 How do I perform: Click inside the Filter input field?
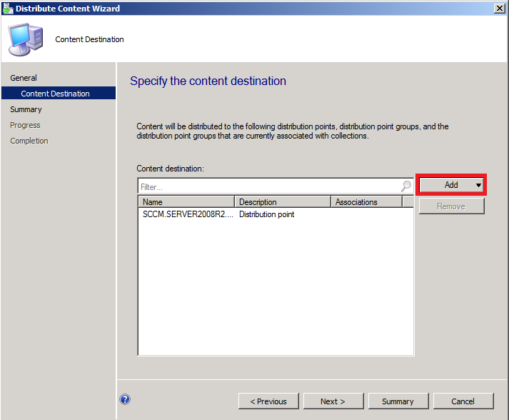[x=269, y=186]
